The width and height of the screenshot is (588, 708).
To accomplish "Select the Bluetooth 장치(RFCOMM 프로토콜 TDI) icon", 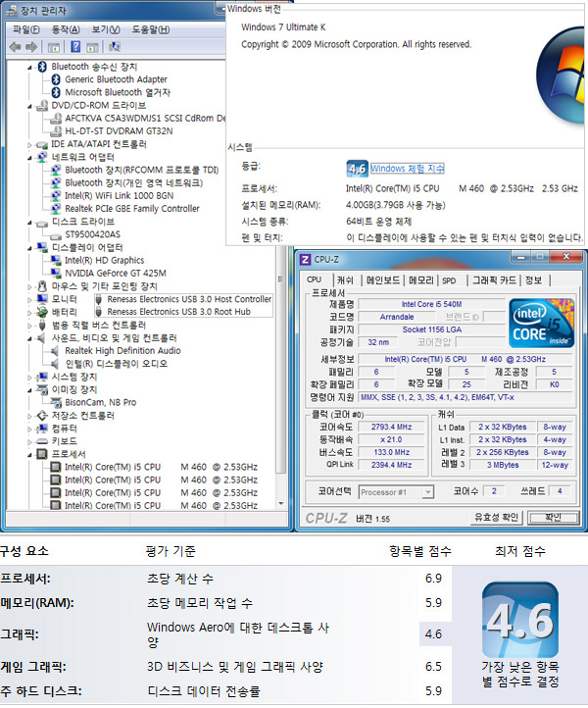I will pos(56,170).
